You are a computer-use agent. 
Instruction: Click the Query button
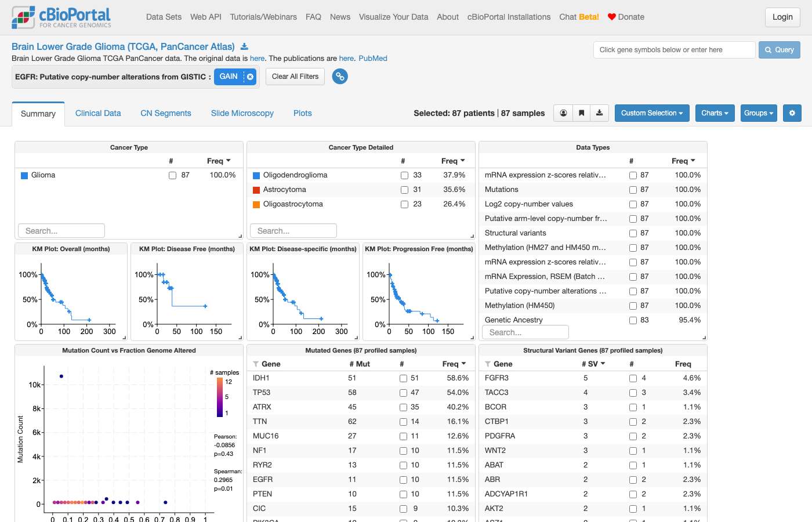[x=780, y=50]
